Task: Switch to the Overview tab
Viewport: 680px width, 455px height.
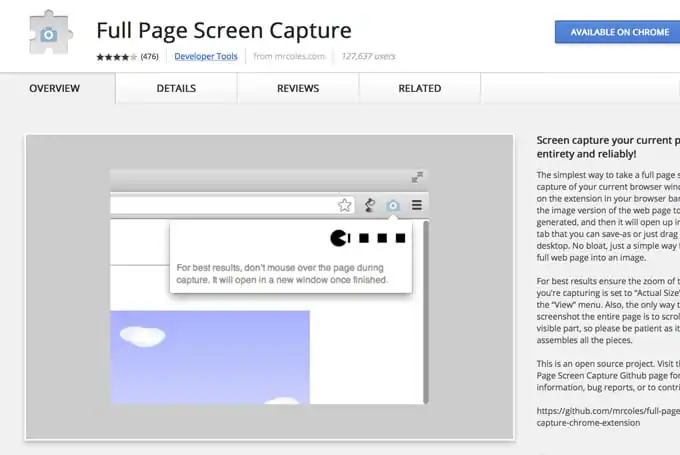Action: (55, 88)
